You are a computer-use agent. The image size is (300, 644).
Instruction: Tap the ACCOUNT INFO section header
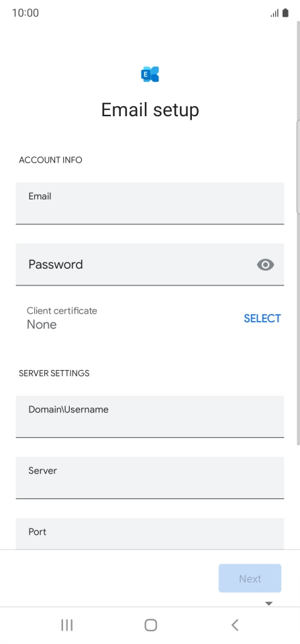pos(50,160)
